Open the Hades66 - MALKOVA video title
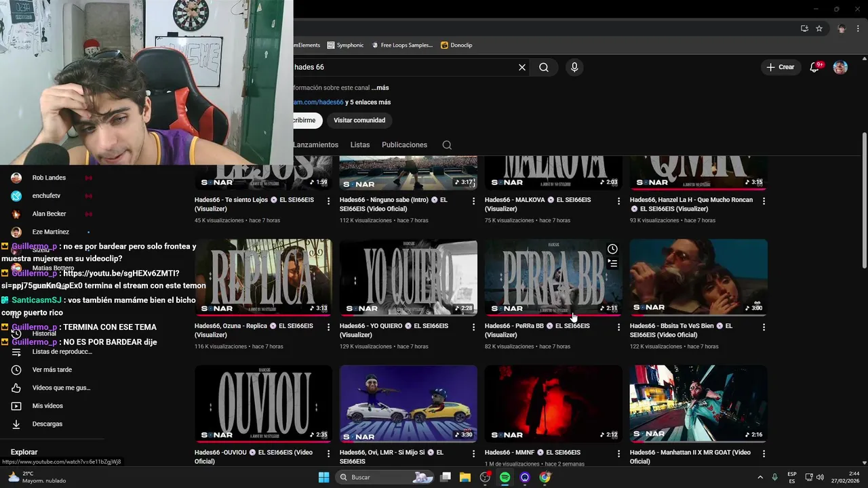The width and height of the screenshot is (868, 488). (538, 204)
